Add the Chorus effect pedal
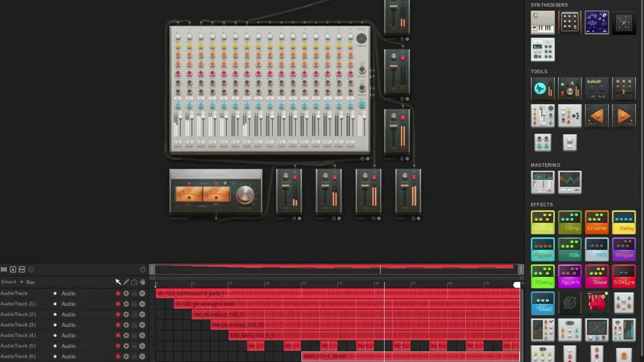Image resolution: width=644 pixels, height=362 pixels. point(542,223)
